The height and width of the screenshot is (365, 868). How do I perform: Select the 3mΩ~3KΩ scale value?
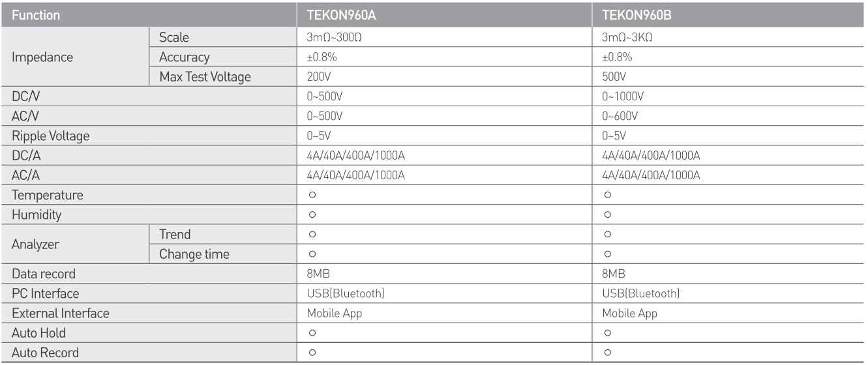[x=626, y=38]
